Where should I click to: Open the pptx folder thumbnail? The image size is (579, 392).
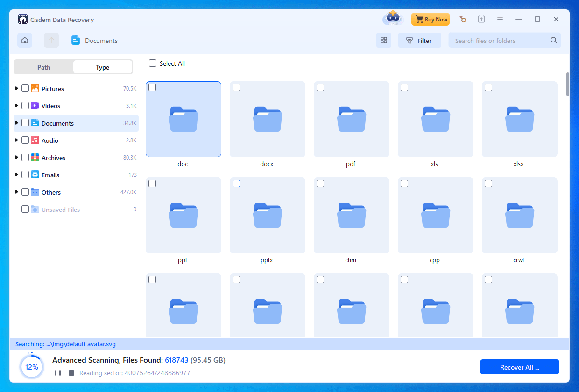(x=268, y=215)
